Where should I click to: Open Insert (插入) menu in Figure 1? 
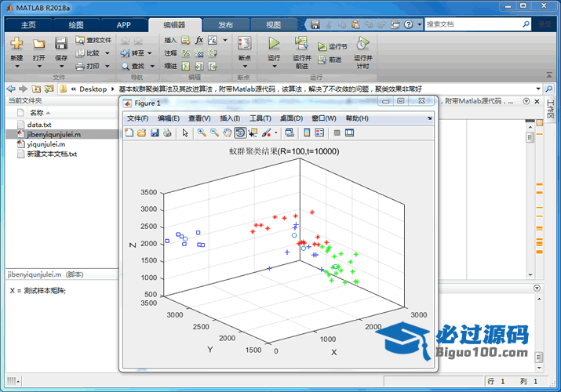(230, 118)
